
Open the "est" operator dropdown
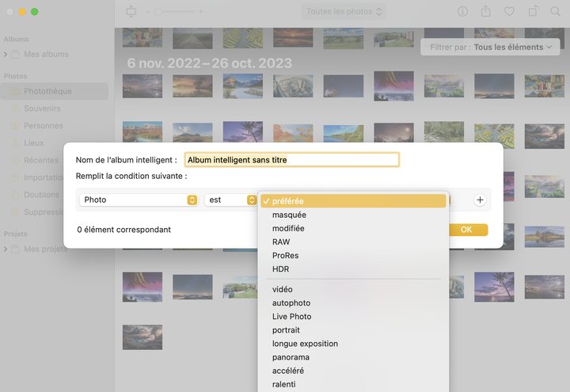click(230, 200)
